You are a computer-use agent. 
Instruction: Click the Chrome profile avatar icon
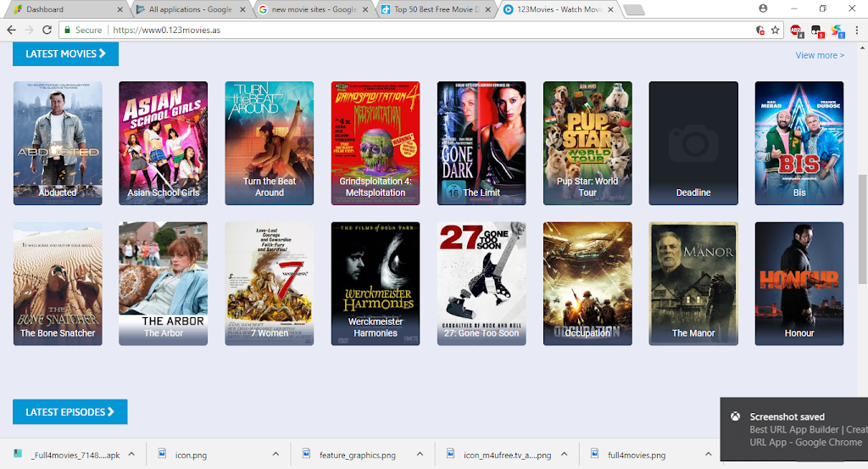tap(763, 8)
